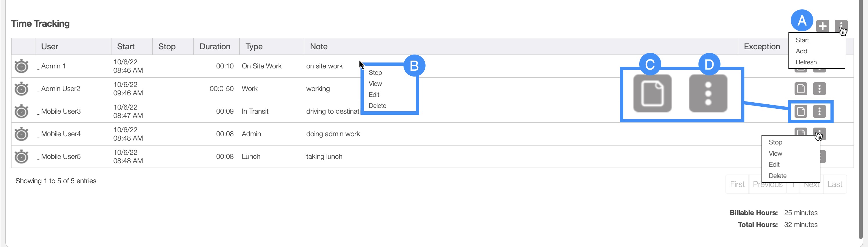Go to the First page of entries
Viewport: 868px width, 247px height.
[x=737, y=184]
